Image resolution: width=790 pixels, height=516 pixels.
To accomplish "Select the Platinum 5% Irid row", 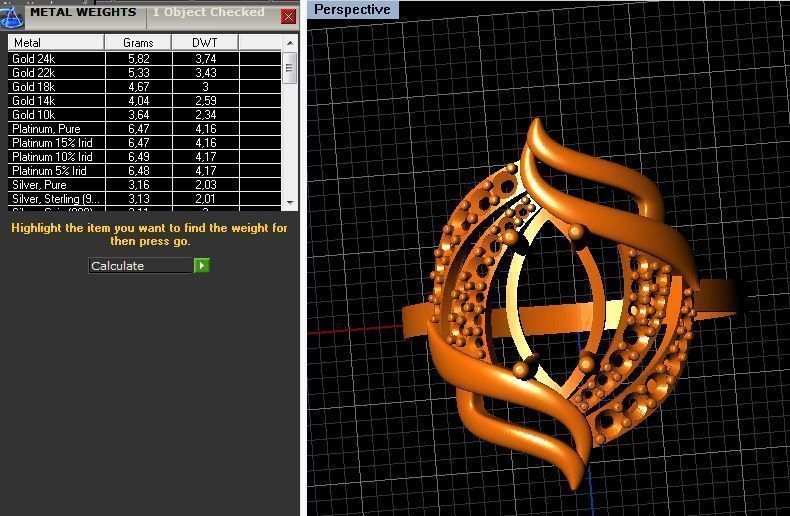I will (145, 171).
